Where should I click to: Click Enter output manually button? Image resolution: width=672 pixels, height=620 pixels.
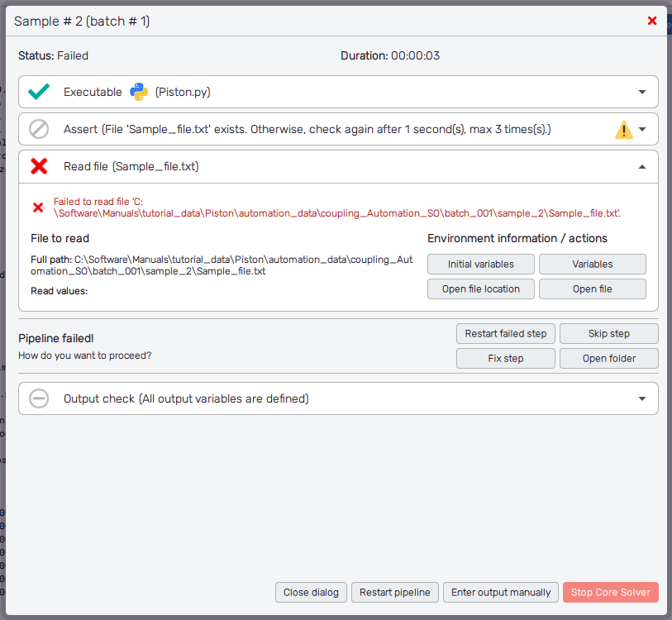(501, 592)
